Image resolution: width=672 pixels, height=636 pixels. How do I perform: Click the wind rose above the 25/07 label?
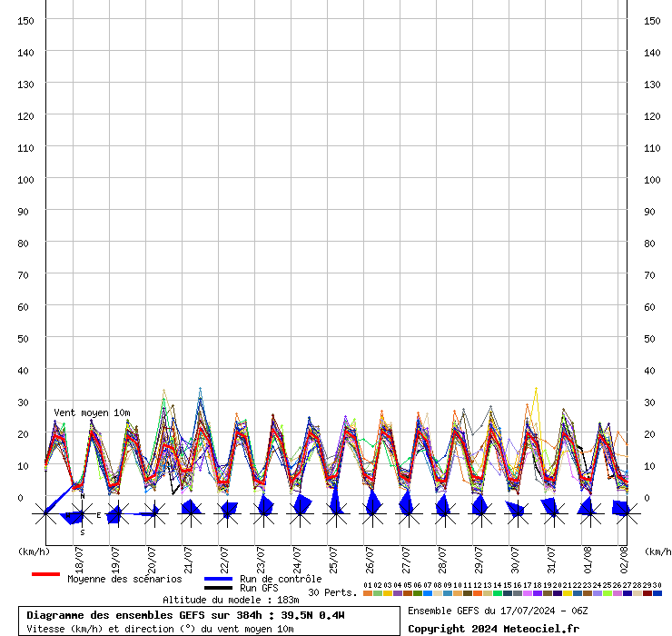(x=335, y=513)
